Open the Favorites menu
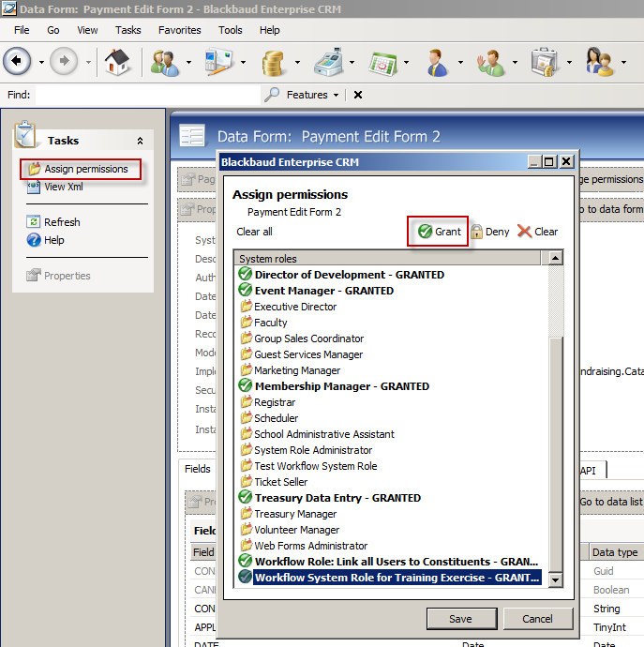This screenshot has width=644, height=647. [179, 30]
